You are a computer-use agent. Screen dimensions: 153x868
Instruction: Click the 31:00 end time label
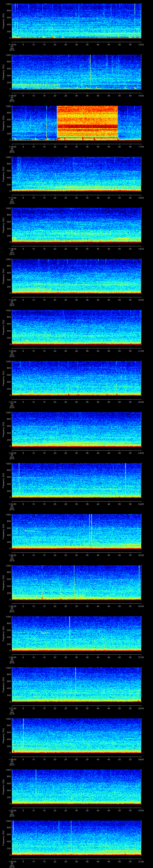[x=141, y=861]
